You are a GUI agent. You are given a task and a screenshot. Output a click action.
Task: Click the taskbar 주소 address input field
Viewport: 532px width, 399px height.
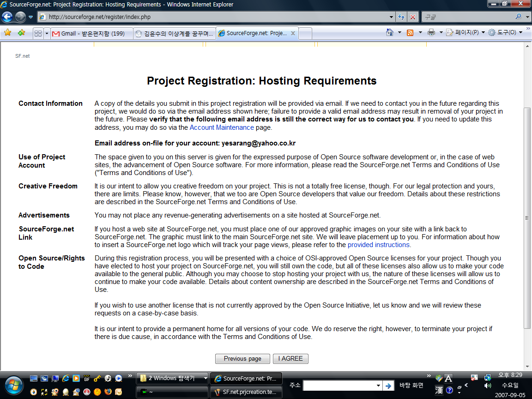click(339, 386)
